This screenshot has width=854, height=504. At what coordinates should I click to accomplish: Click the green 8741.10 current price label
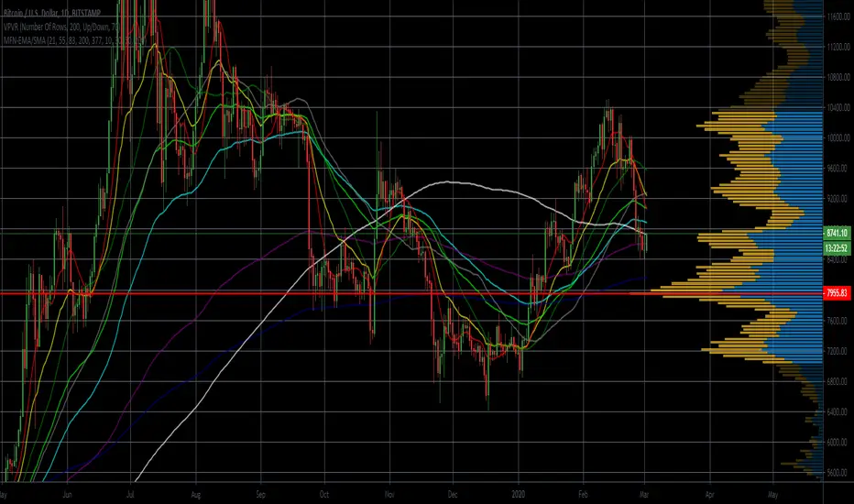(837, 233)
